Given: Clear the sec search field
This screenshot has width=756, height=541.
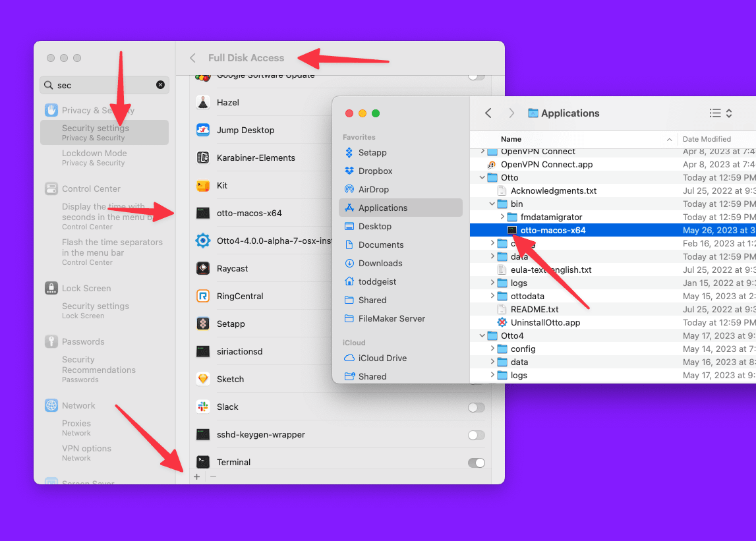Looking at the screenshot, I should (x=160, y=85).
